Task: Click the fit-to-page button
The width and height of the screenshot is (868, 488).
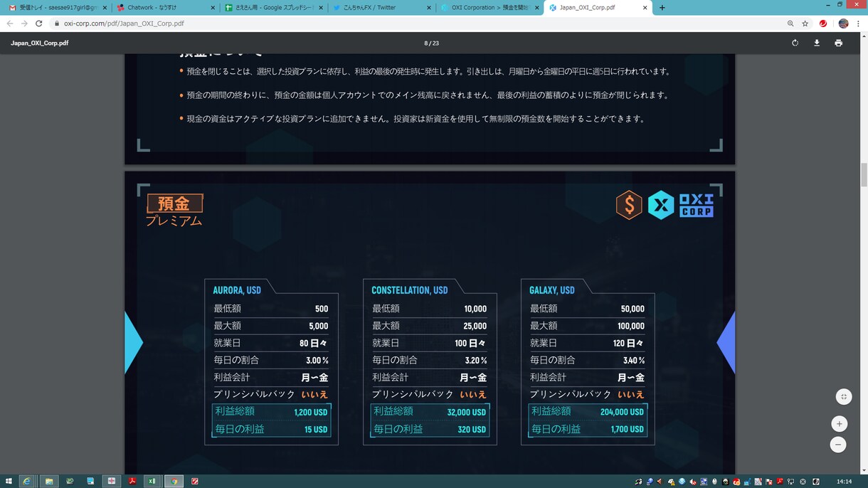Action: (843, 396)
